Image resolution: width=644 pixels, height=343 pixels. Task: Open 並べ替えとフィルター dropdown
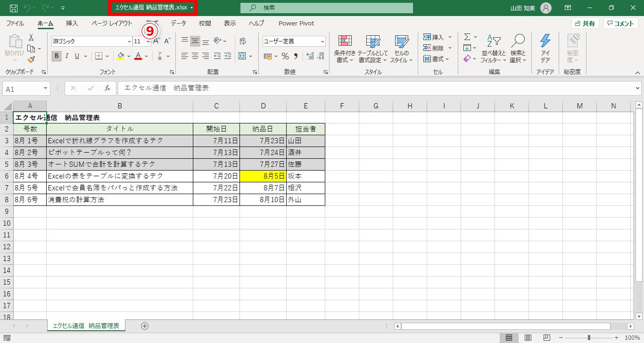(x=494, y=48)
